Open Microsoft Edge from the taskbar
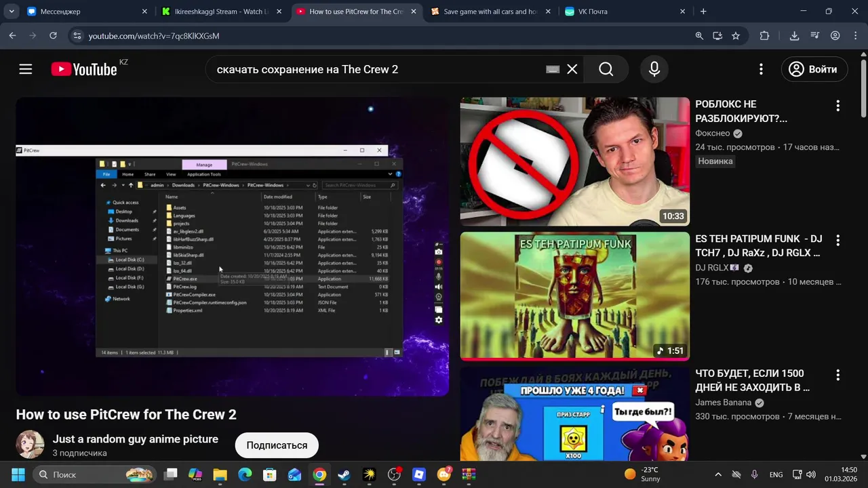 pyautogui.click(x=245, y=474)
